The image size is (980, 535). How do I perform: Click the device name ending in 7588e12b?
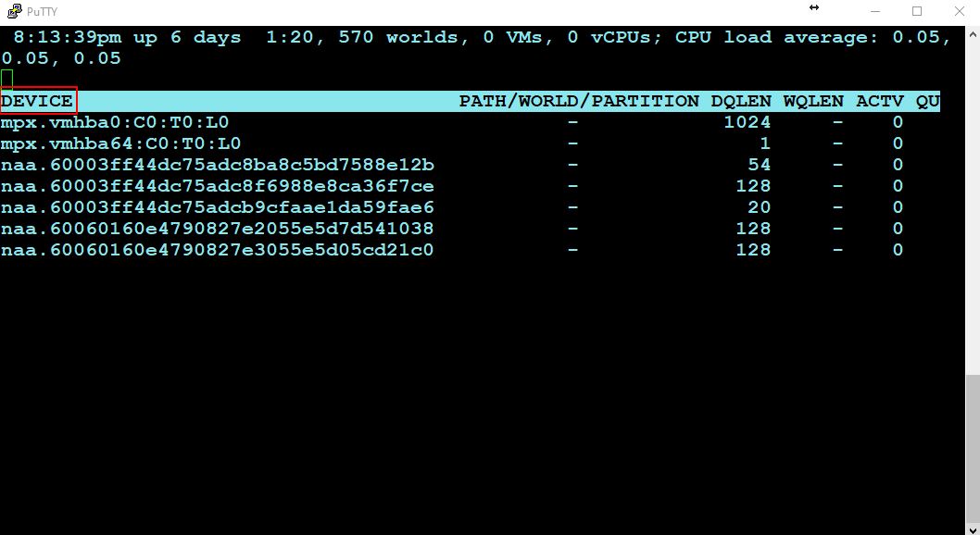tap(217, 165)
